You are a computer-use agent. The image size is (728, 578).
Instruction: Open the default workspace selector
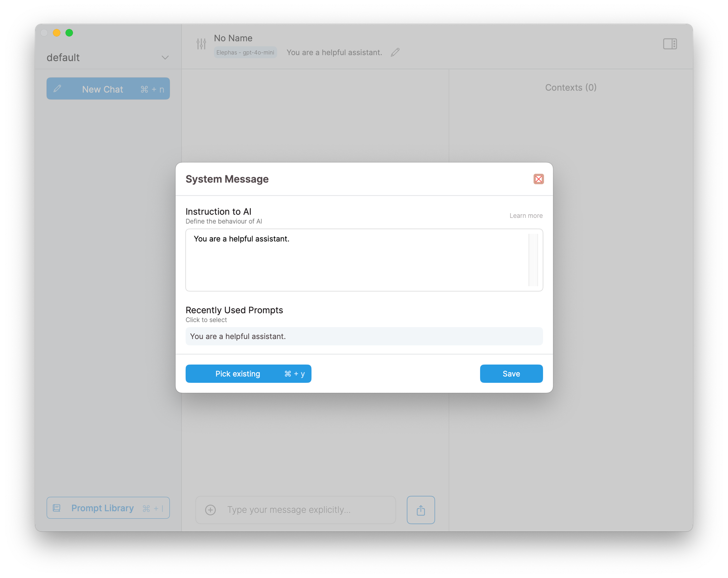point(63,58)
